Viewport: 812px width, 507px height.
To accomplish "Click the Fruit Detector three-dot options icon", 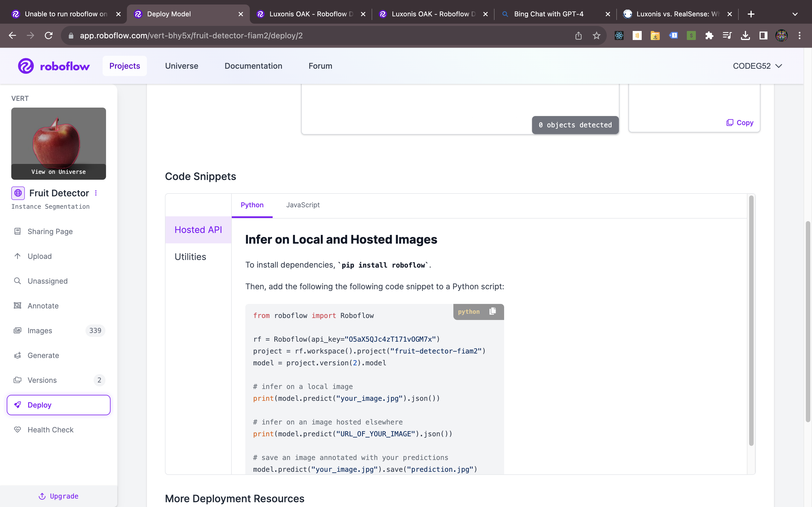I will (96, 193).
